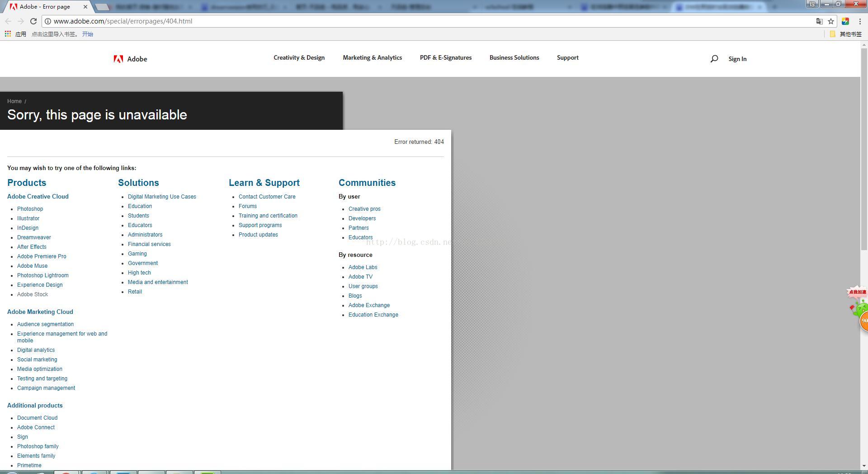Open Adobe Creative Cloud heading link
Viewport: 868px width, 474px height.
click(x=38, y=197)
